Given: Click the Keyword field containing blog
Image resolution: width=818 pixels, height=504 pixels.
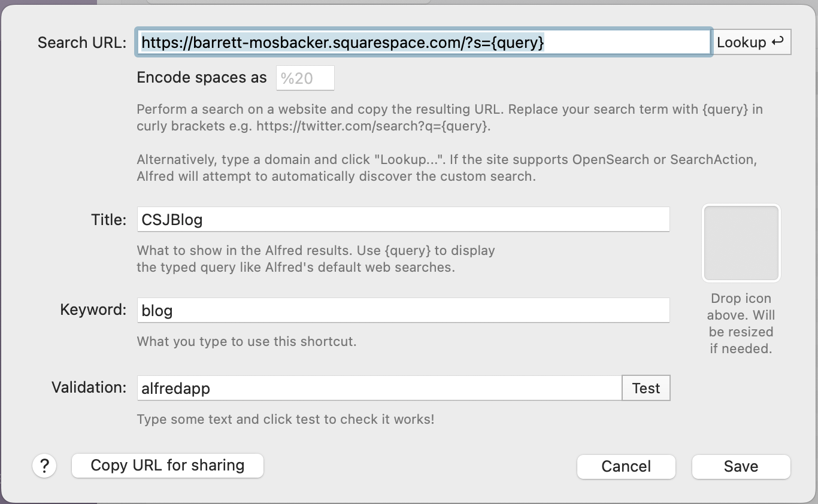Looking at the screenshot, I should (403, 310).
